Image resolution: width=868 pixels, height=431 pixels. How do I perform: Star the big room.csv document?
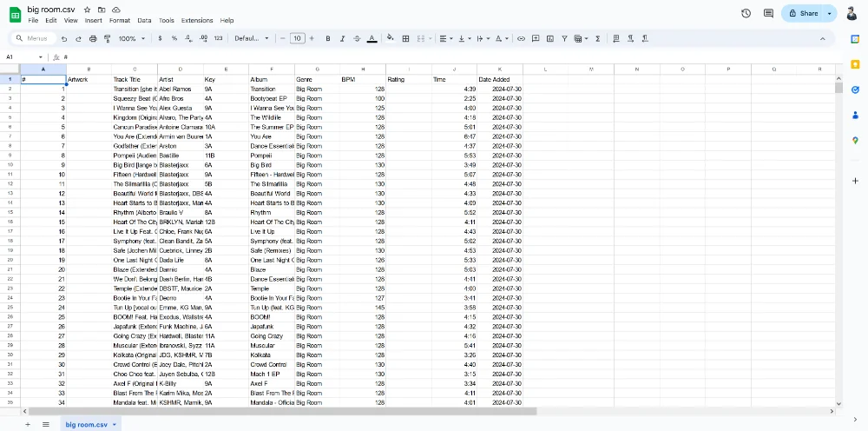[88, 10]
